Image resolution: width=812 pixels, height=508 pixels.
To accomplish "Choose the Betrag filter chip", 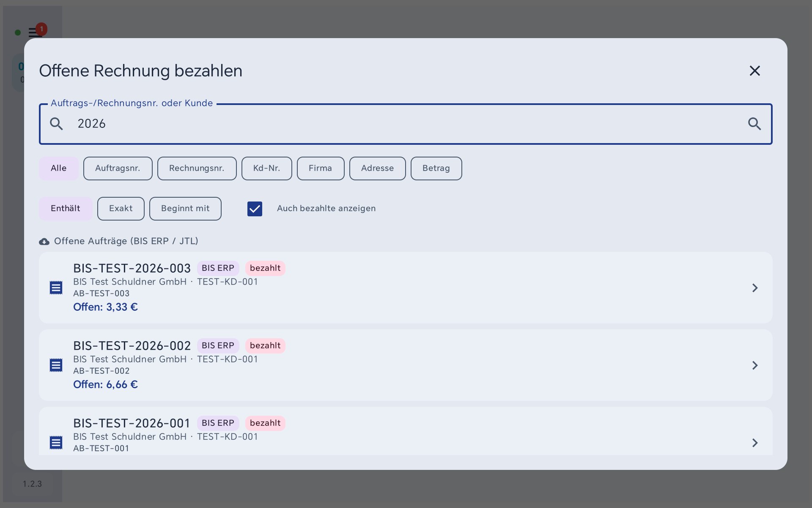I will pos(436,168).
